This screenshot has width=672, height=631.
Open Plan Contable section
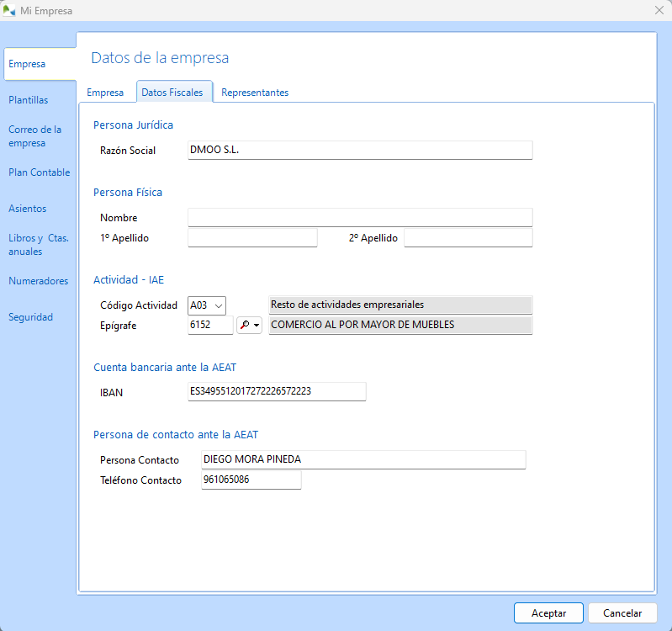coord(40,172)
